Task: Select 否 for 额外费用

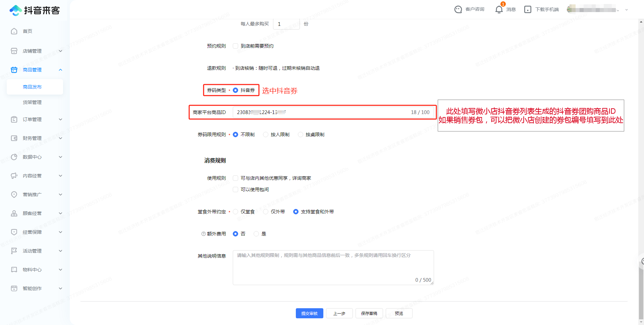Action: coord(235,234)
